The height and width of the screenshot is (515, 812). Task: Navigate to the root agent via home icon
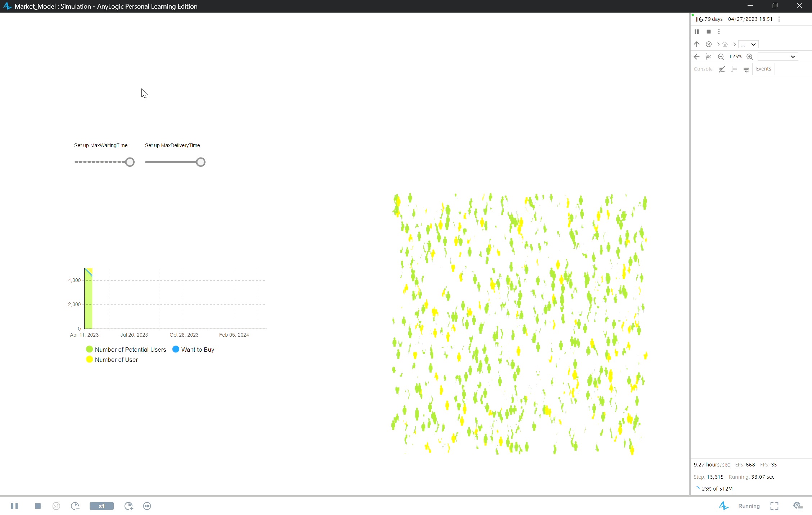click(725, 44)
